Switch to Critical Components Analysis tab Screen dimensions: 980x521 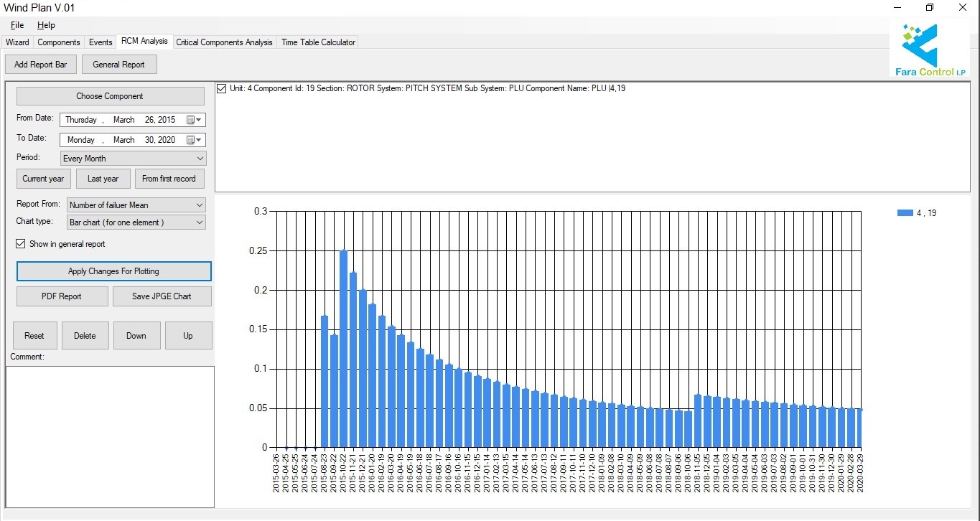224,42
